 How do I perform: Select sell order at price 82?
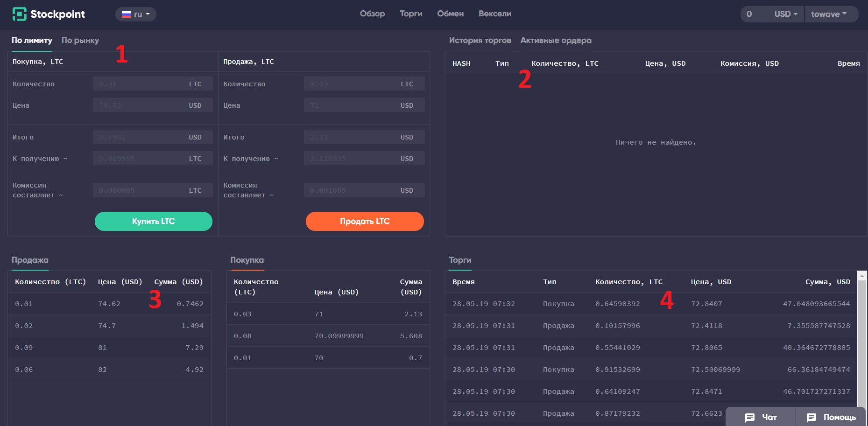[109, 370]
